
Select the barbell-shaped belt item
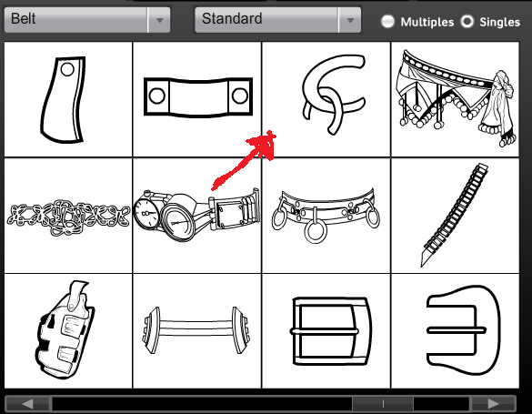[x=197, y=331]
